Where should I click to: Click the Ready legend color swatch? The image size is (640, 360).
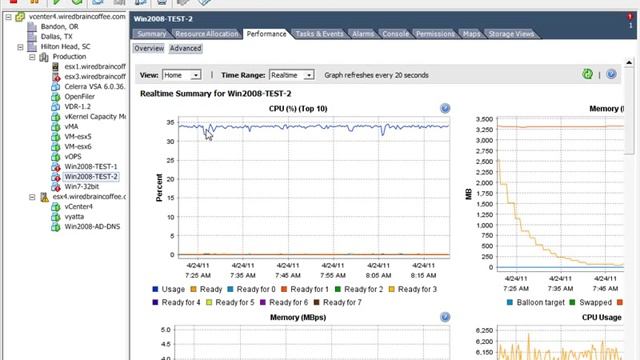pyautogui.click(x=193, y=289)
